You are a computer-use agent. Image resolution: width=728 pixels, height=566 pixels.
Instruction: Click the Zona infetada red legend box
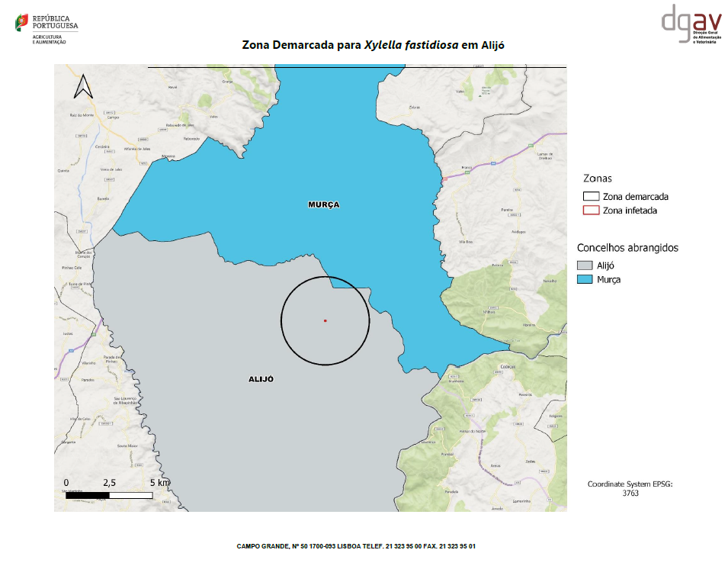coord(589,211)
